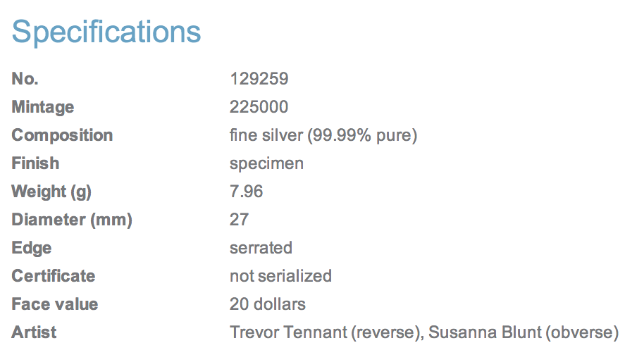Viewport: 644px width, 362px height.
Task: Select the diameter value 27
Action: (239, 220)
